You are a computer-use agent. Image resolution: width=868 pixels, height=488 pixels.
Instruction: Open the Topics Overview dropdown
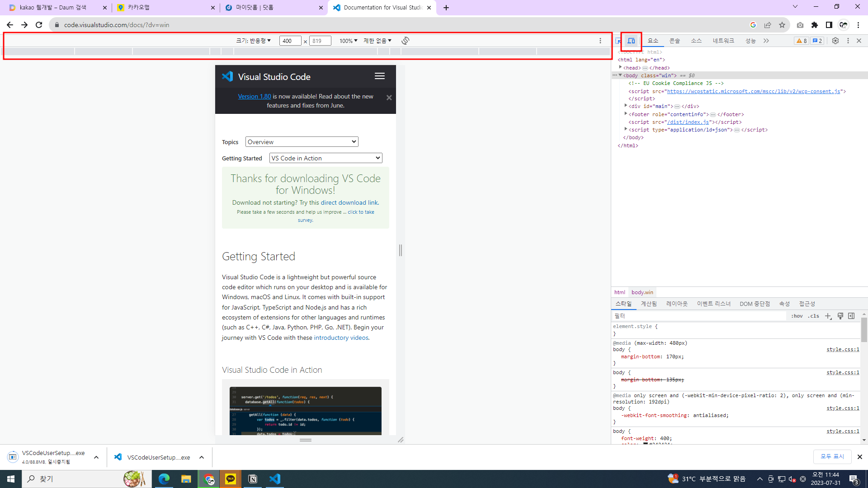(302, 142)
